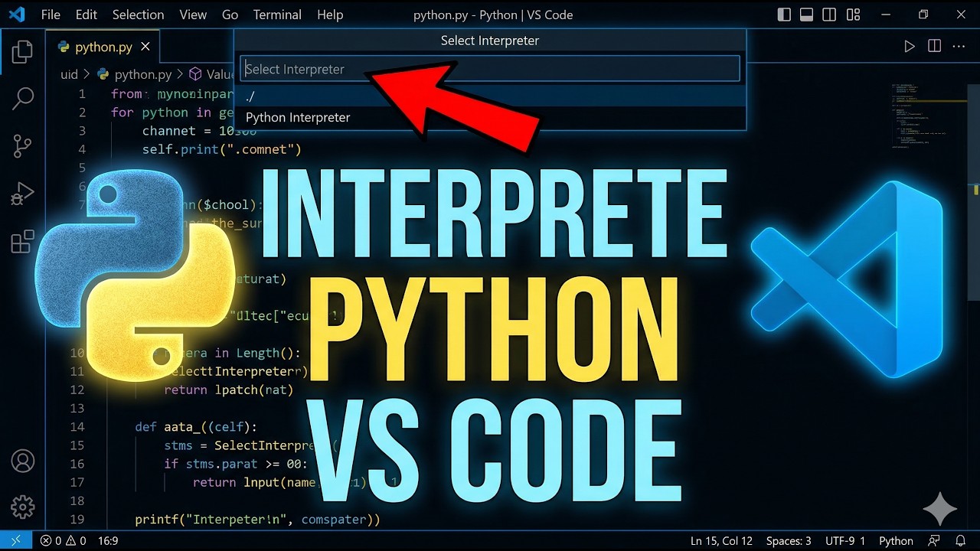Open the Accounts menu icon
This screenshot has width=980, height=551.
coord(23,461)
